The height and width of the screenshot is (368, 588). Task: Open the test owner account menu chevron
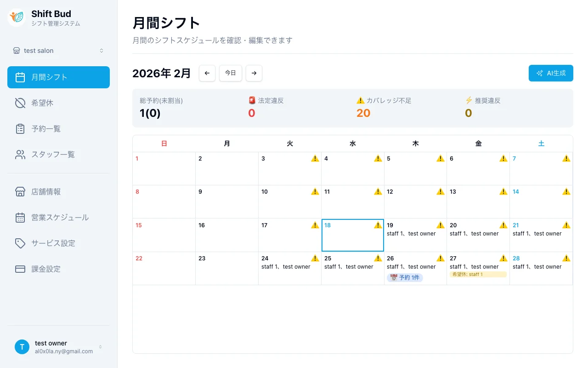tap(101, 347)
